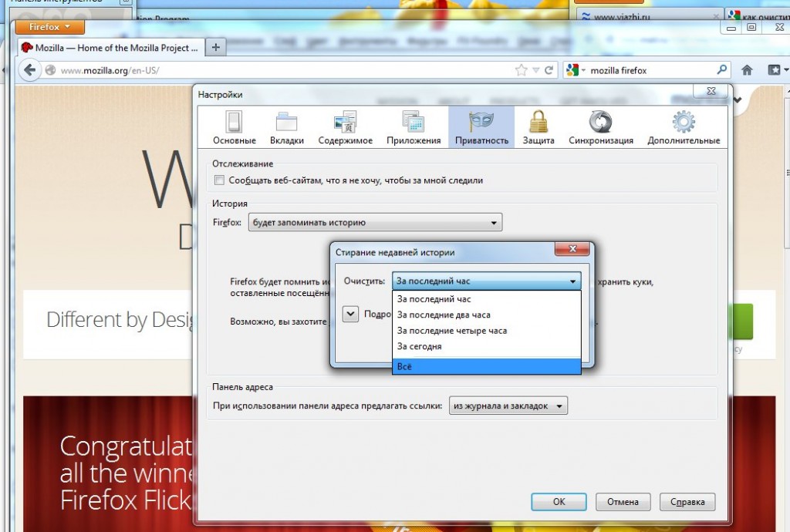The height and width of the screenshot is (532, 790).
Task: Open the Содержимое settings panel
Action: [x=345, y=128]
